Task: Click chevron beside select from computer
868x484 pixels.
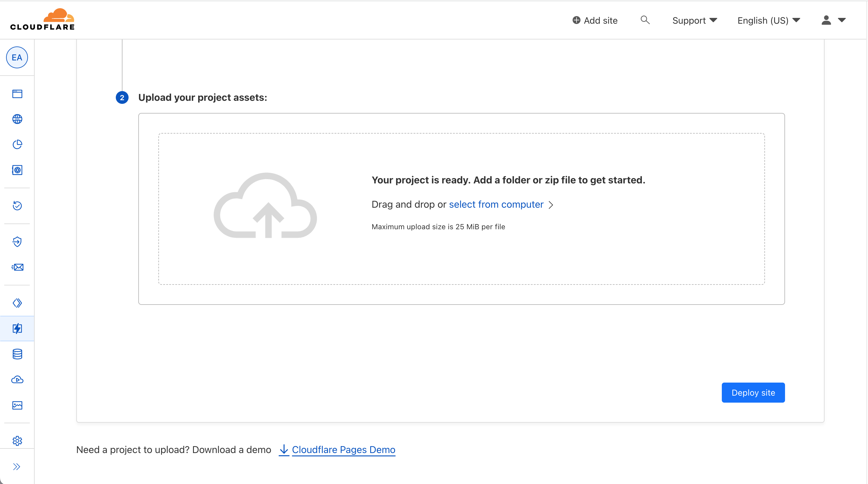Action: coord(551,205)
